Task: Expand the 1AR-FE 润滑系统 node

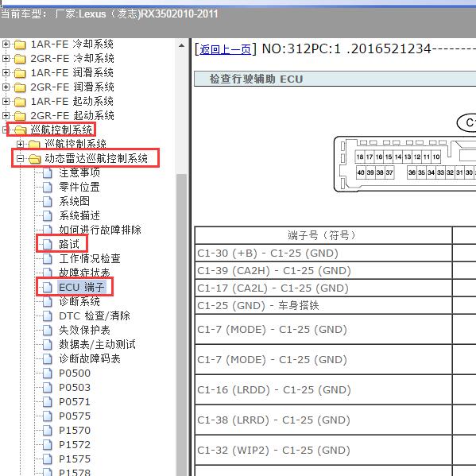Action: coord(6,72)
